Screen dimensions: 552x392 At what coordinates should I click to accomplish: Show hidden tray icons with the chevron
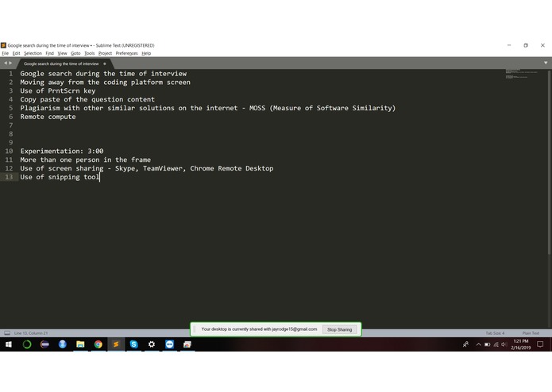[x=478, y=344]
